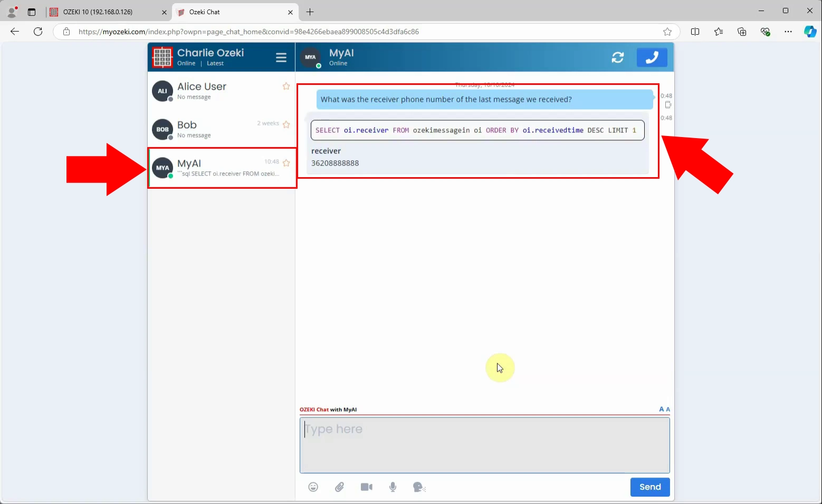The height and width of the screenshot is (504, 822).
Task: Click the SQL query code block
Action: coord(477,130)
